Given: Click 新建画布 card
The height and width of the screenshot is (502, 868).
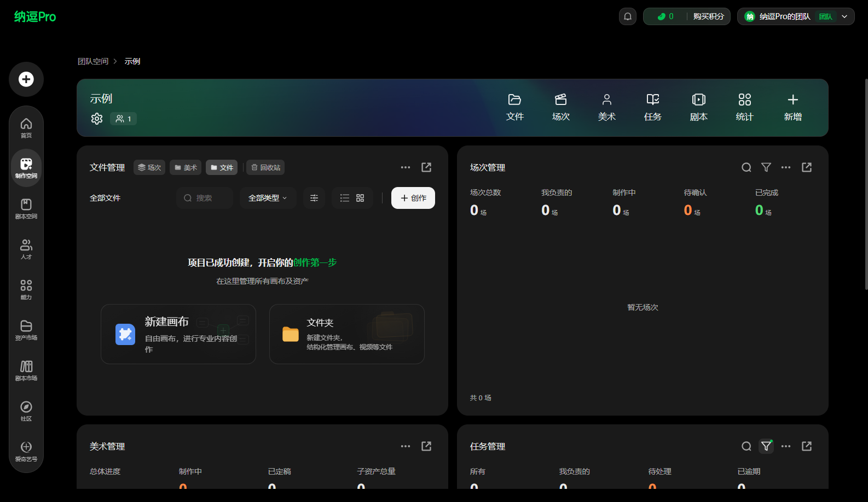Looking at the screenshot, I should point(178,334).
